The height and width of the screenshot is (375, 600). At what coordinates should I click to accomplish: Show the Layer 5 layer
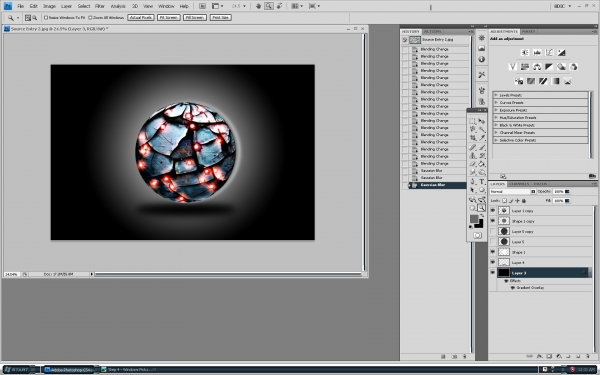click(x=493, y=241)
